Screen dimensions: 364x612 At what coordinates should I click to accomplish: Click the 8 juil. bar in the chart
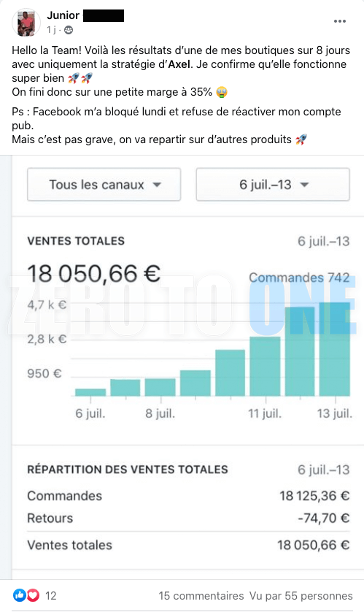pos(160,387)
